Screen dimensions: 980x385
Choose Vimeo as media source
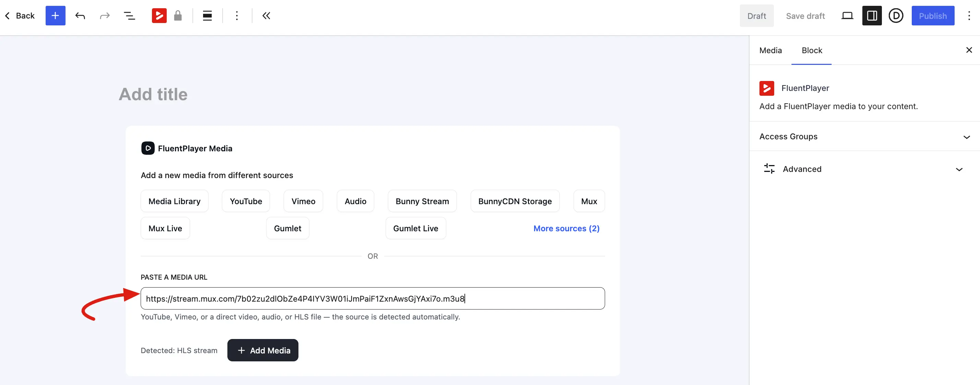tap(303, 201)
